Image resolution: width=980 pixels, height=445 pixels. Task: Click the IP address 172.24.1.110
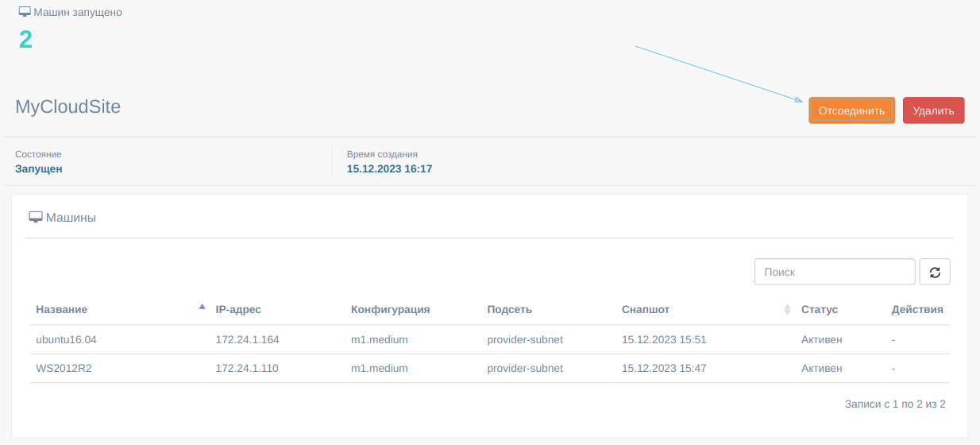(247, 368)
